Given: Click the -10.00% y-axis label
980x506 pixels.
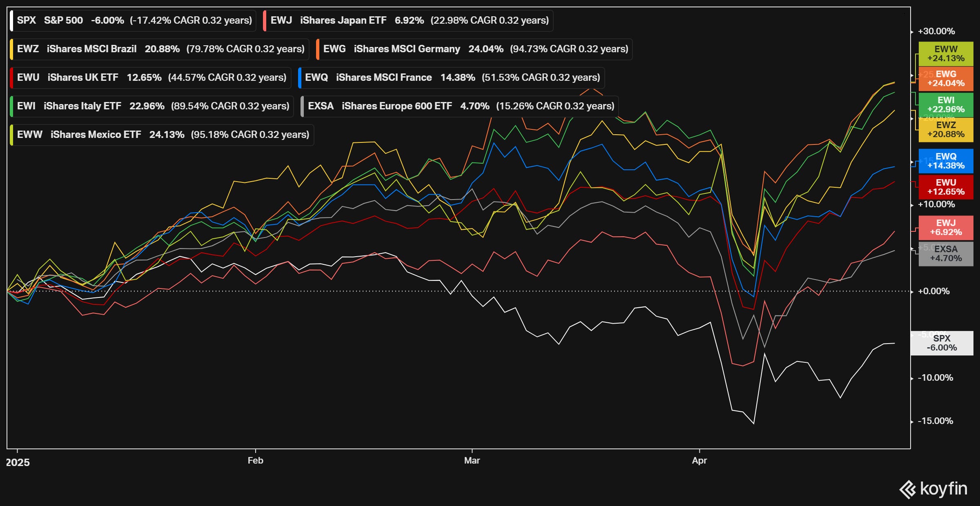Looking at the screenshot, I should 935,378.
